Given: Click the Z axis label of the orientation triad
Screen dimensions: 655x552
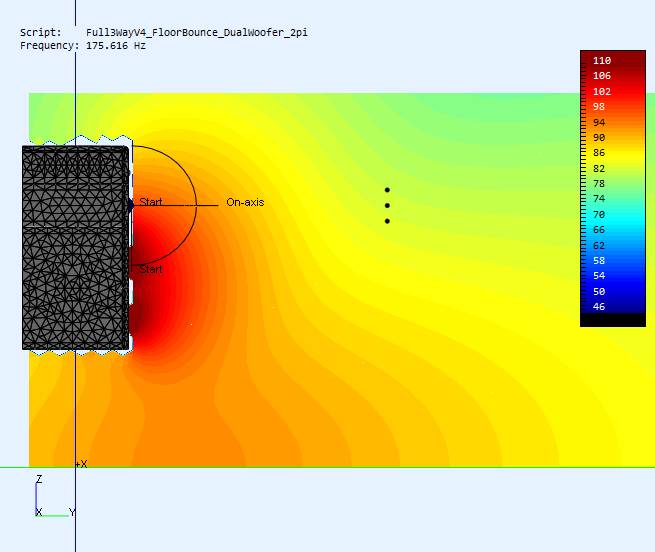Looking at the screenshot, I should [x=39, y=479].
